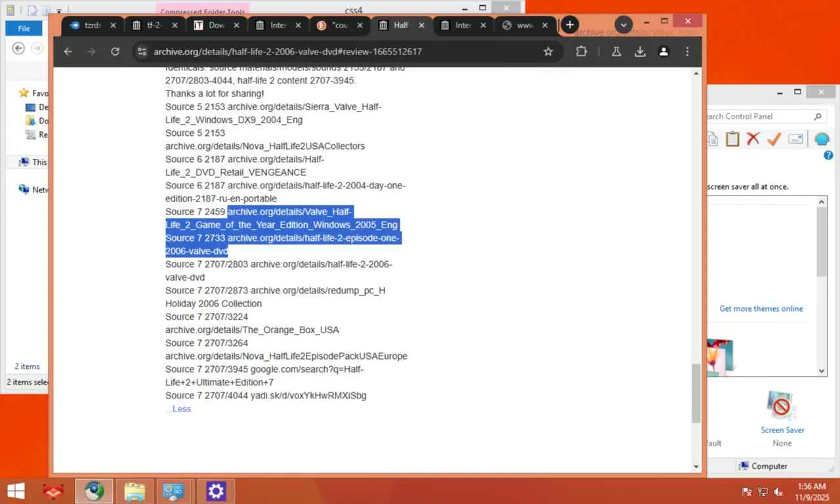Click the 'Source 7 2707/3224' line

[x=206, y=317]
